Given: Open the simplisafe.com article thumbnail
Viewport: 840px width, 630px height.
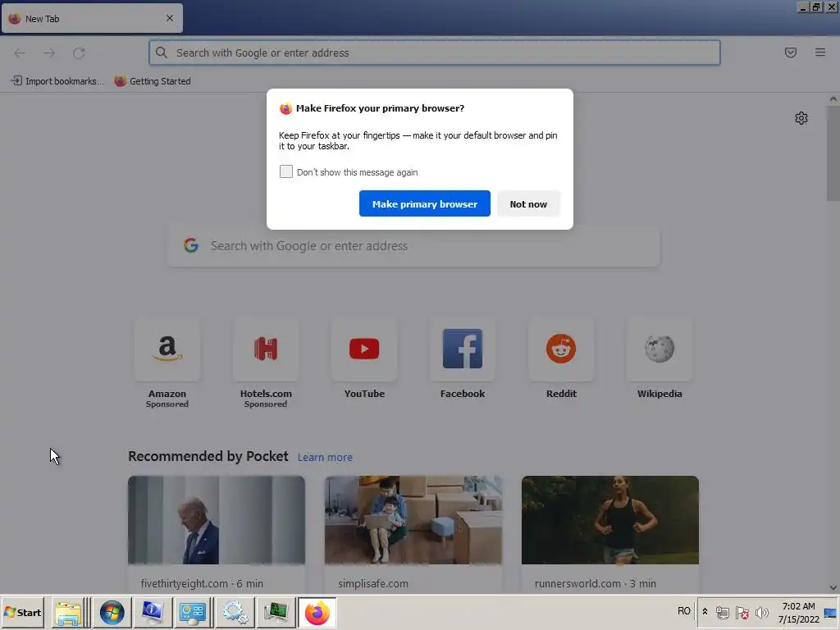Looking at the screenshot, I should coord(413,519).
